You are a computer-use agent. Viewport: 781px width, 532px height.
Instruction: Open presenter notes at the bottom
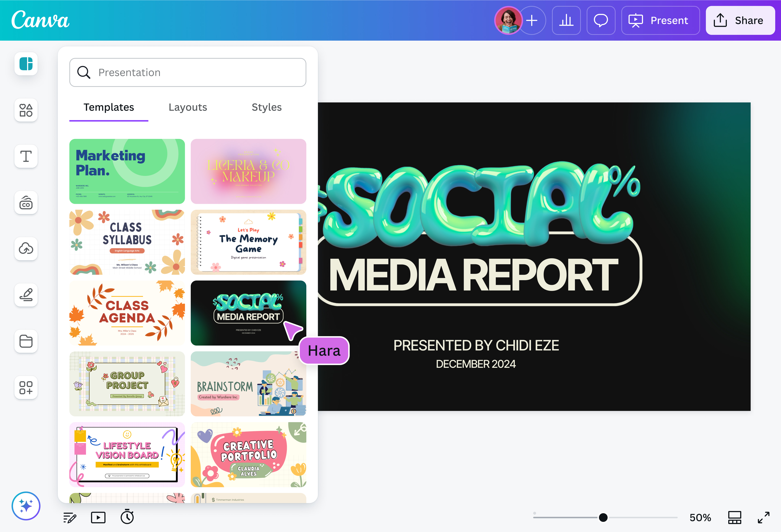[70, 517]
